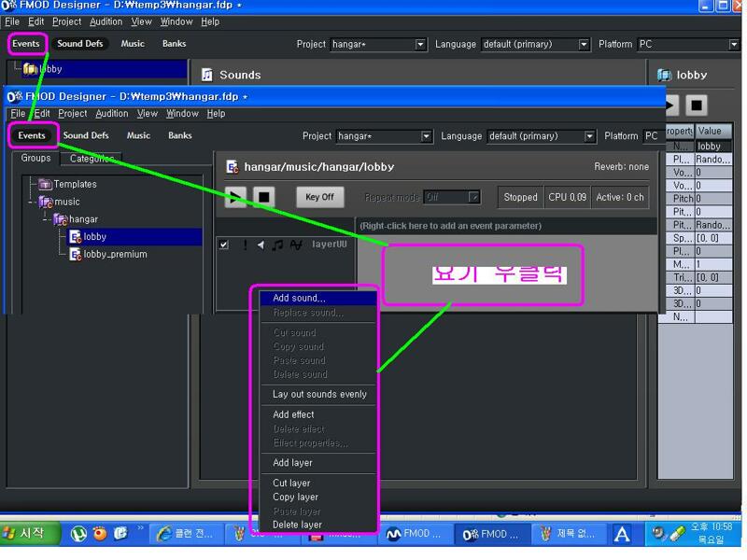This screenshot has width=747, height=560.
Task: Click the Pitch property value cell
Action: point(713,199)
